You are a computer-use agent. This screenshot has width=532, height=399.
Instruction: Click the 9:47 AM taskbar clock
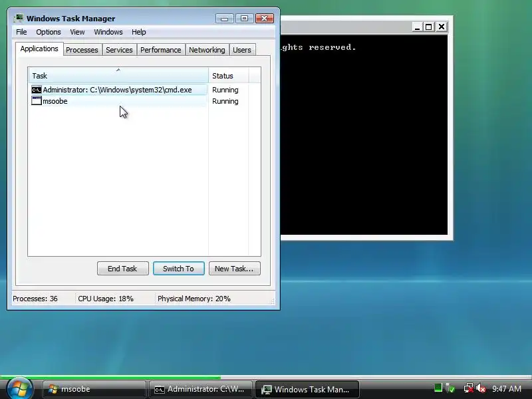[x=507, y=388]
